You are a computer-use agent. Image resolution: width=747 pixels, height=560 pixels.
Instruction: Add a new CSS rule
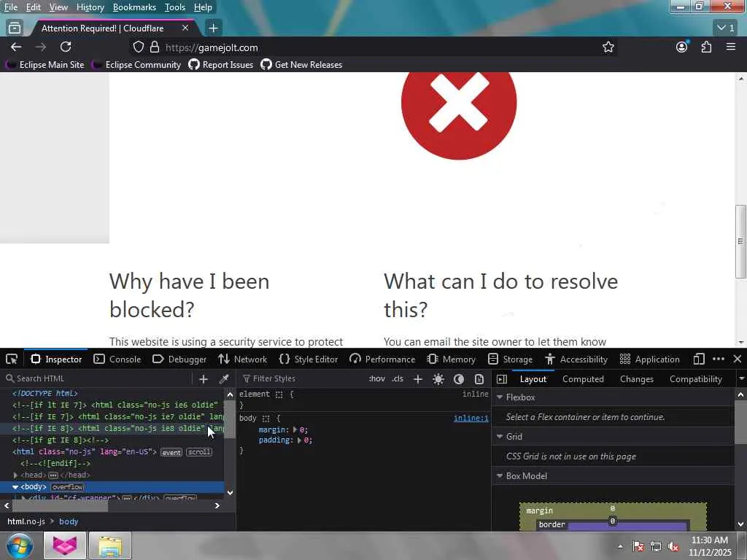point(418,379)
